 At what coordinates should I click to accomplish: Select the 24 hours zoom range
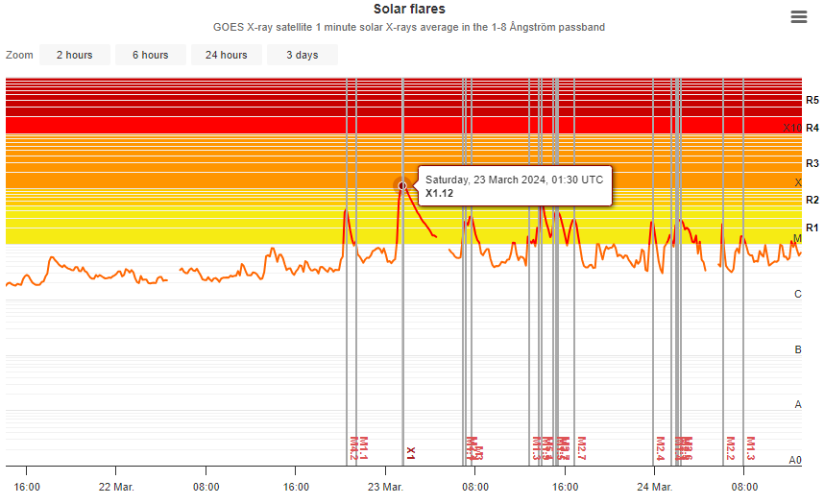(x=226, y=55)
